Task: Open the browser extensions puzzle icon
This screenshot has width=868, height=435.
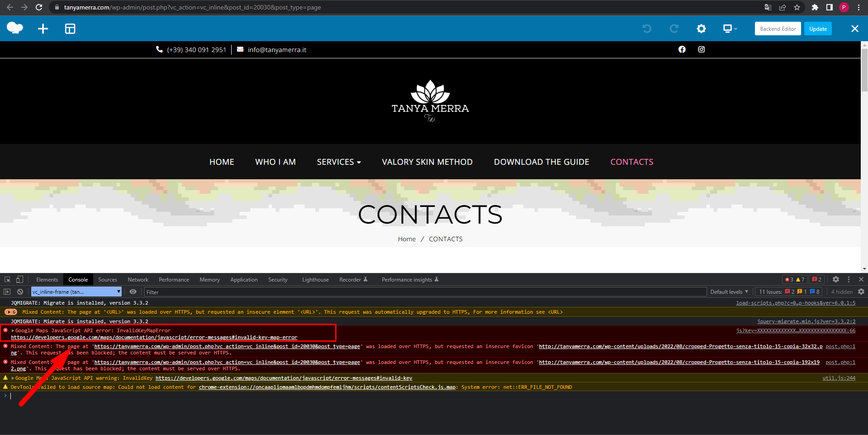Action: 815,7
